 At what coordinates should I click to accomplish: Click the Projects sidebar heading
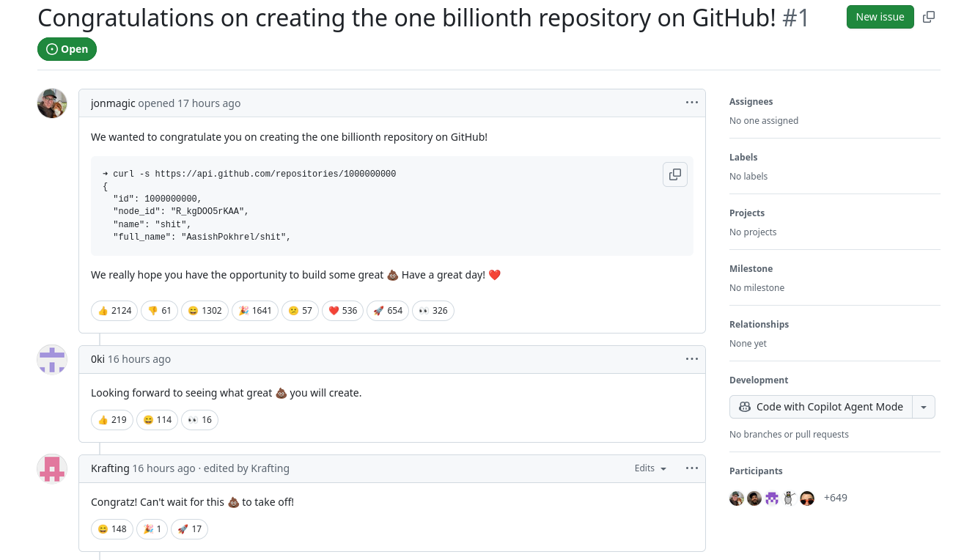(x=747, y=213)
